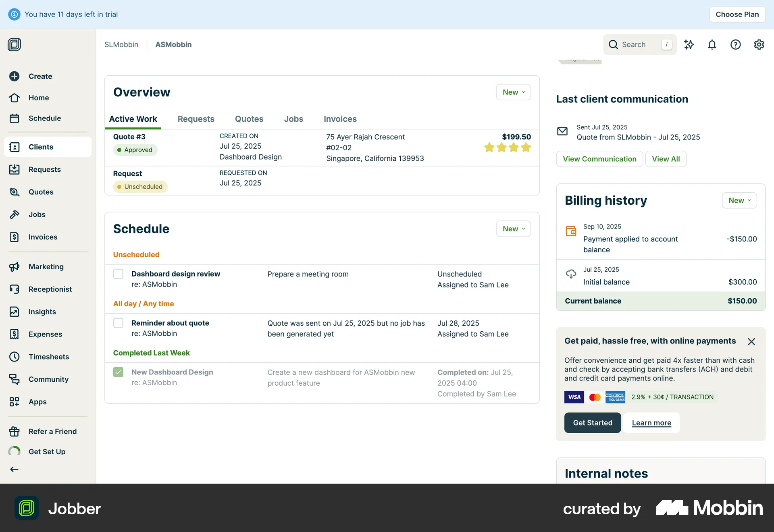The height and width of the screenshot is (532, 774).
Task: Collapse the sidebar with the back arrow
Action: point(14,469)
